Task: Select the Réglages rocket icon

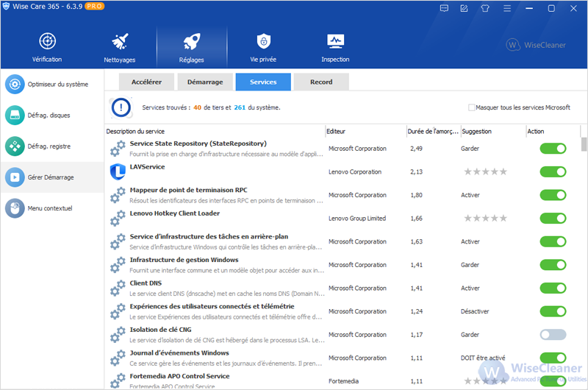Action: pyautogui.click(x=192, y=41)
